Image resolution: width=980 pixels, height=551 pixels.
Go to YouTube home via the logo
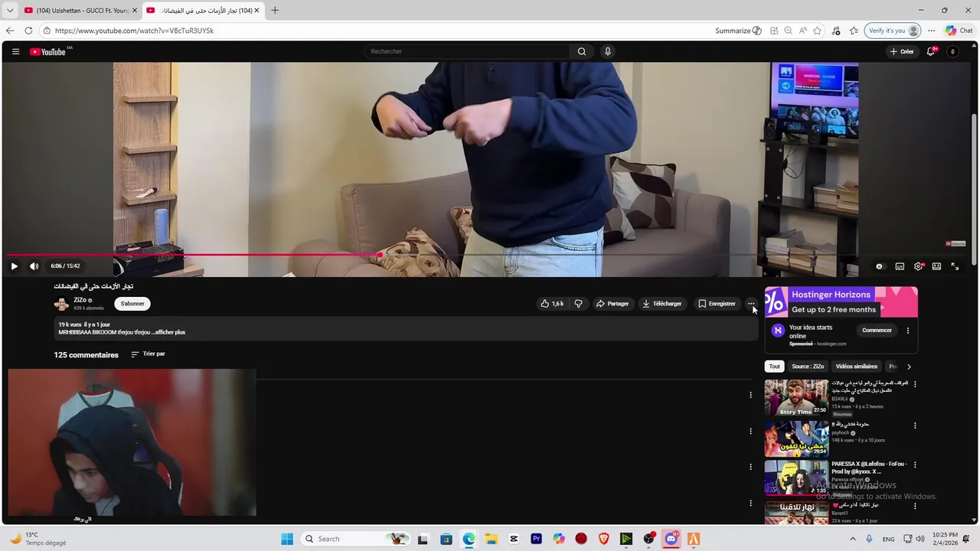(x=47, y=52)
